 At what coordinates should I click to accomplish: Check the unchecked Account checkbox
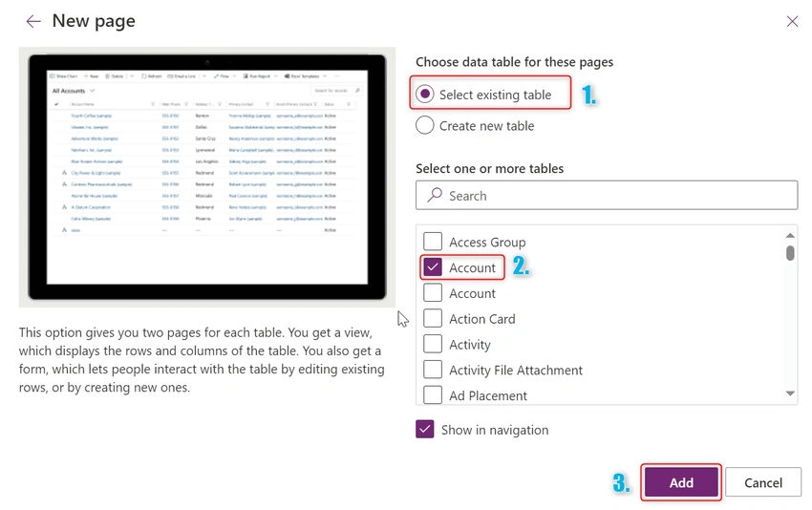tap(433, 292)
